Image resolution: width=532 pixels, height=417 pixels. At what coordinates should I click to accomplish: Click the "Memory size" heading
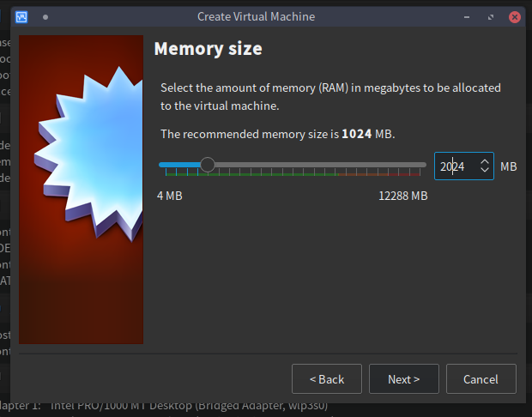(208, 49)
